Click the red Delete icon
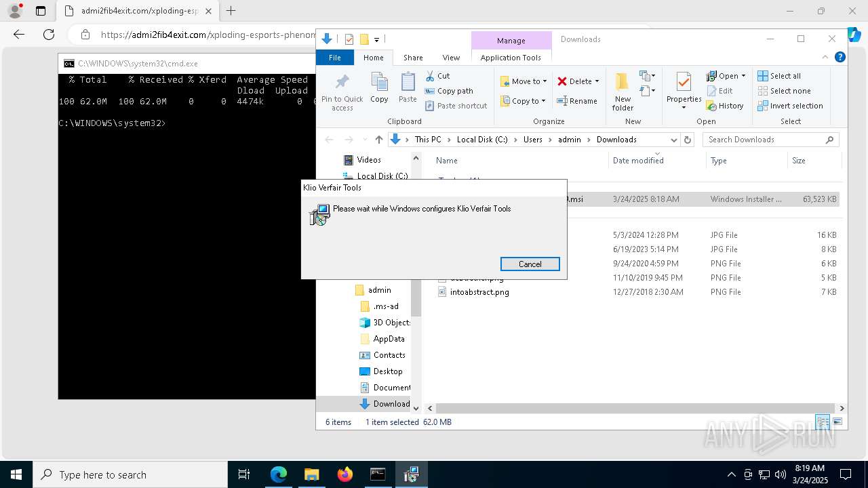Image resolution: width=868 pixels, height=488 pixels. pos(562,81)
